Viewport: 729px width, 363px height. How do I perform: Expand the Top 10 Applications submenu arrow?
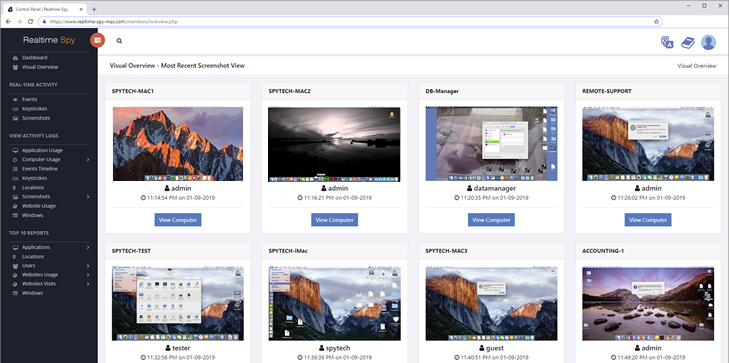tap(88, 248)
